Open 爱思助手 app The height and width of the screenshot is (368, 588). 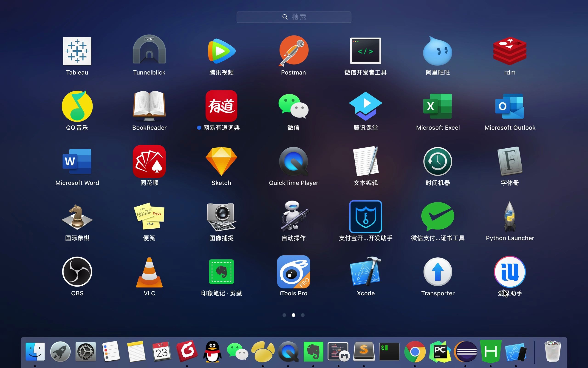click(x=510, y=272)
